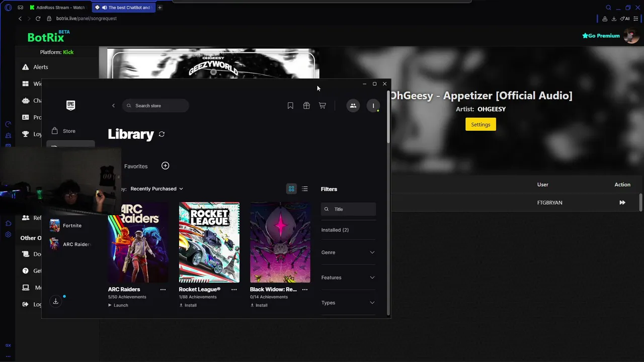
Task: Open Settings button for current song
Action: 480,125
